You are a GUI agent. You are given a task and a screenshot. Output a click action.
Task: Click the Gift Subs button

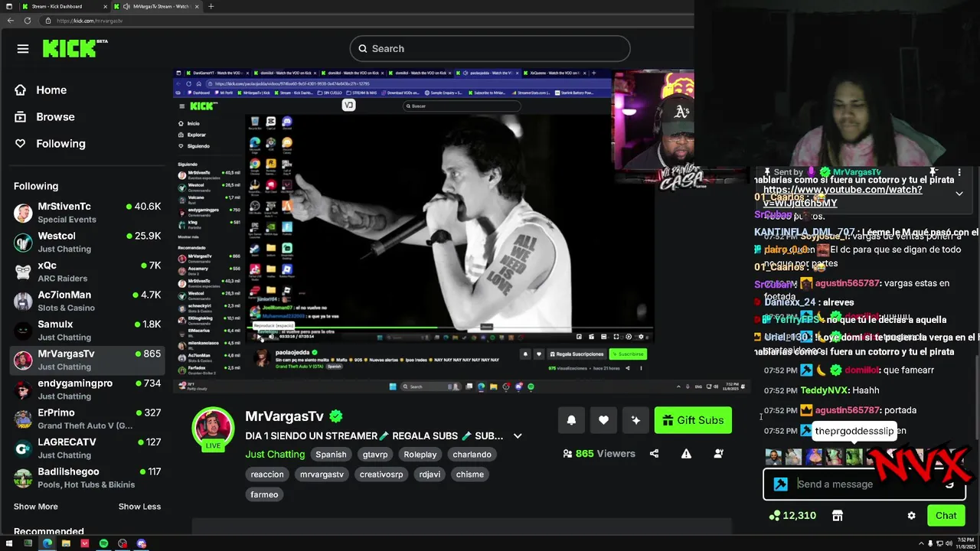693,420
